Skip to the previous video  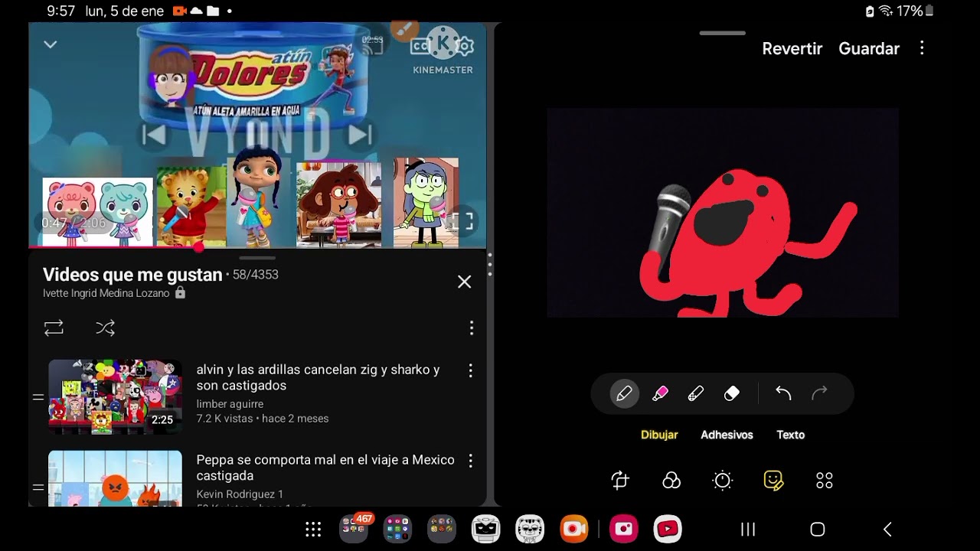coord(154,135)
